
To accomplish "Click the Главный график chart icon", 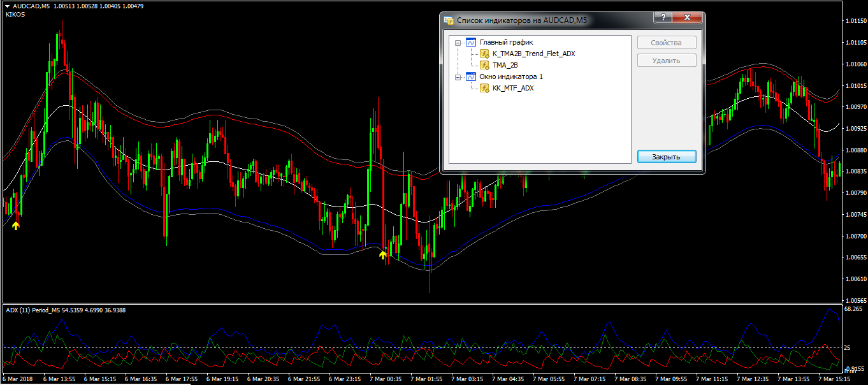I will (x=471, y=43).
